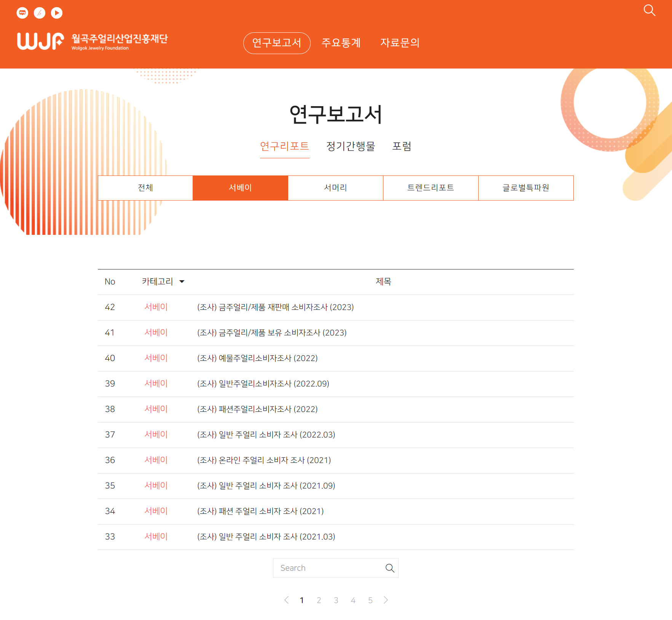
Task: Open the Naver blog icon link
Action: (x=22, y=13)
